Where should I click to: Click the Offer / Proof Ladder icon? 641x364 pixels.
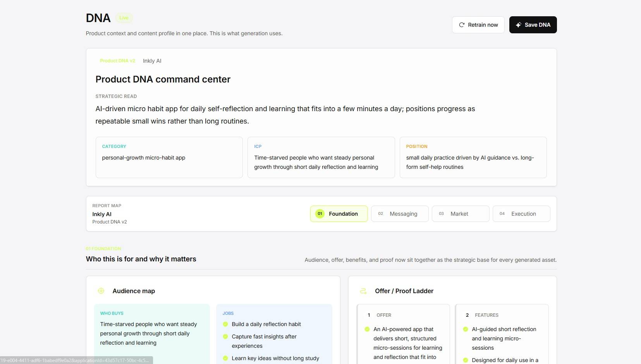pyautogui.click(x=363, y=291)
